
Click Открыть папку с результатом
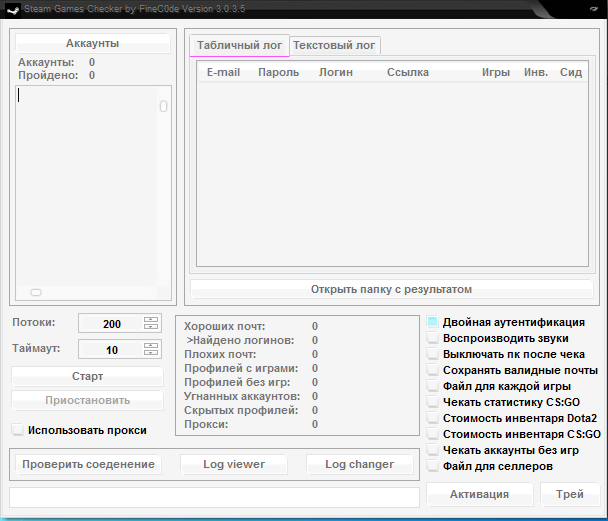click(x=392, y=289)
